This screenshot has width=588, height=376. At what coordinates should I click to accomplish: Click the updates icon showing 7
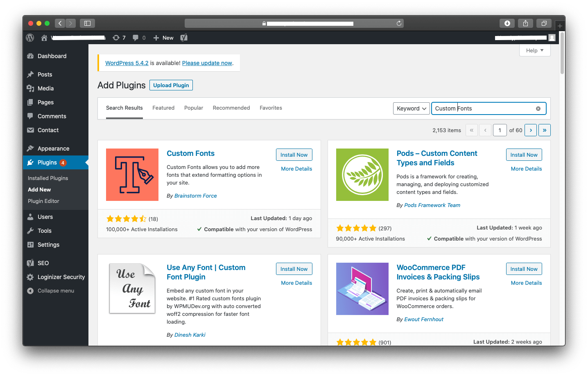tap(119, 38)
